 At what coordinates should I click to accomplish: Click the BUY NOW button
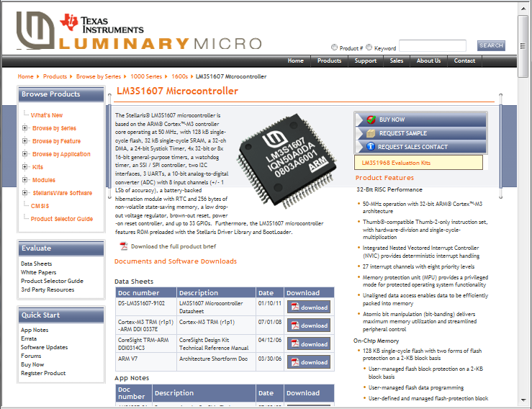pos(420,120)
